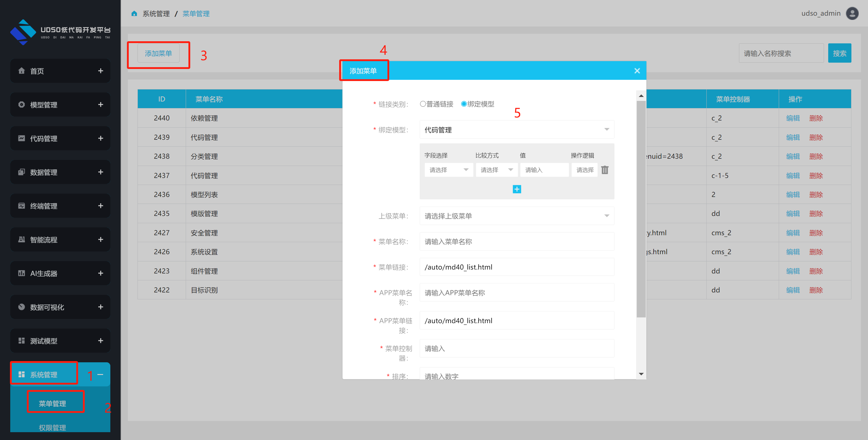Click dialog scrollbar down arrow
Image resolution: width=868 pixels, height=440 pixels.
click(x=641, y=374)
